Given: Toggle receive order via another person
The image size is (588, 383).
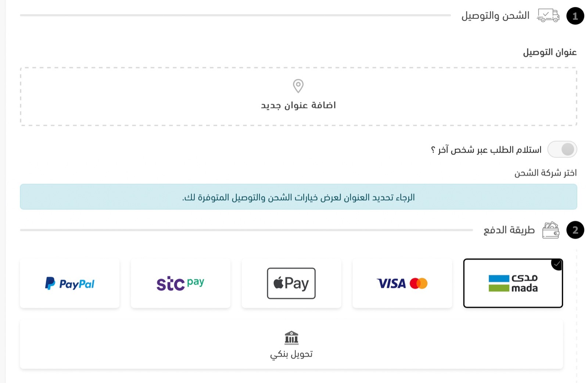Looking at the screenshot, I should pyautogui.click(x=562, y=149).
